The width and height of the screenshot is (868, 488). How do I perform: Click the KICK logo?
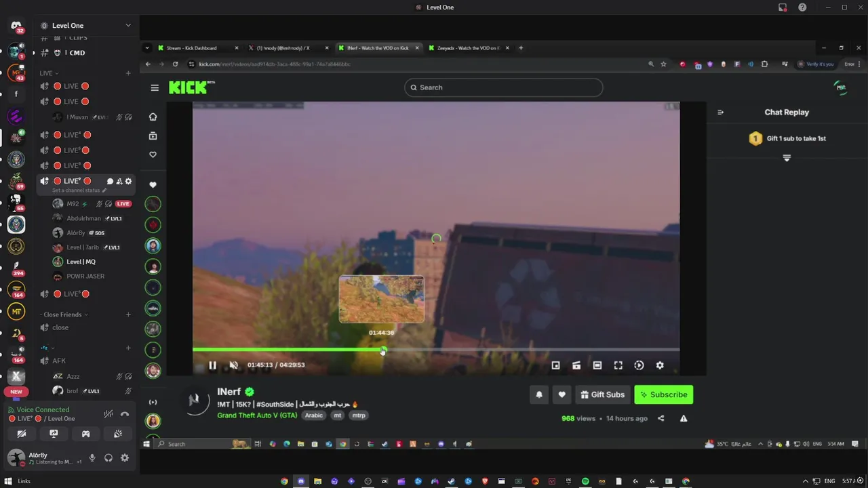coord(192,87)
